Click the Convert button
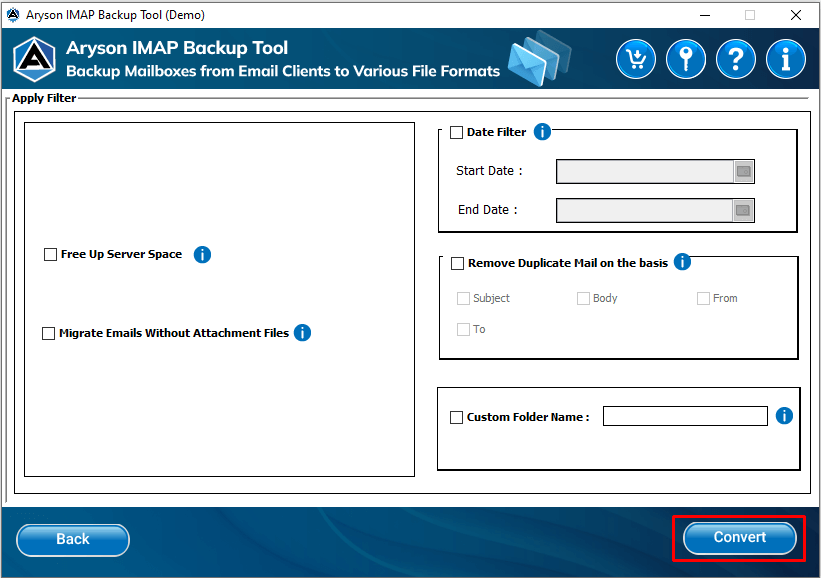Screen dimensions: 821x578 739,538
